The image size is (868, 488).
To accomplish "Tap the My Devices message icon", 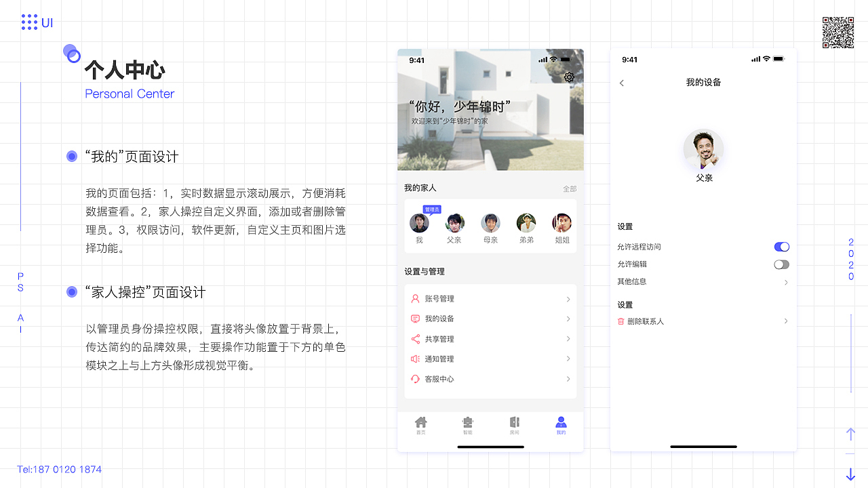I will 415,319.
